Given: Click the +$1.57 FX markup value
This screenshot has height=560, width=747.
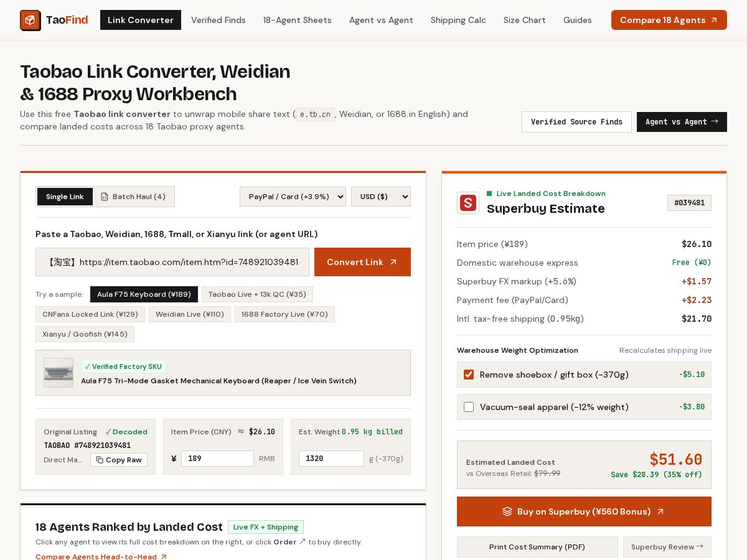Looking at the screenshot, I should [x=697, y=281].
